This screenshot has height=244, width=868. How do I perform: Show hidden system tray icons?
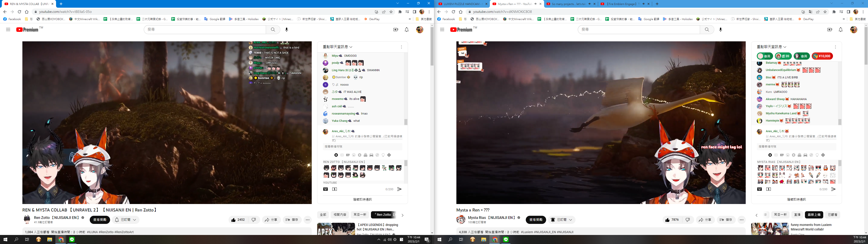[379, 240]
